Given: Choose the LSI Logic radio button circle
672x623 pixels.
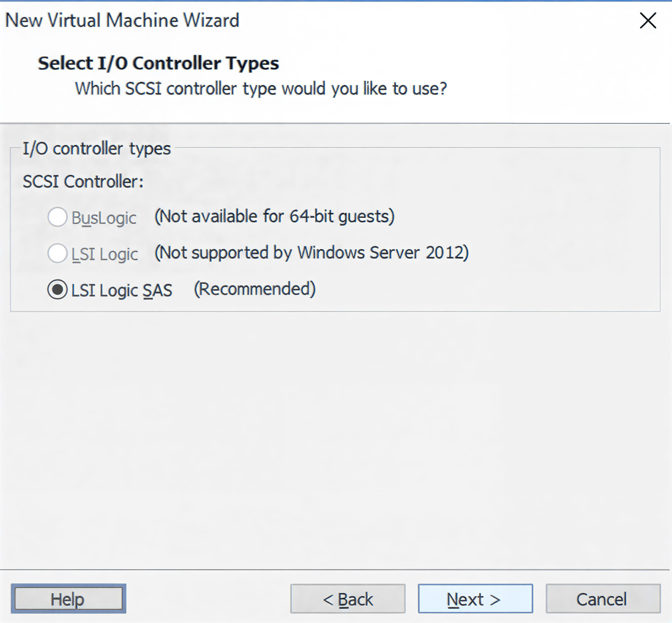Looking at the screenshot, I should point(57,253).
